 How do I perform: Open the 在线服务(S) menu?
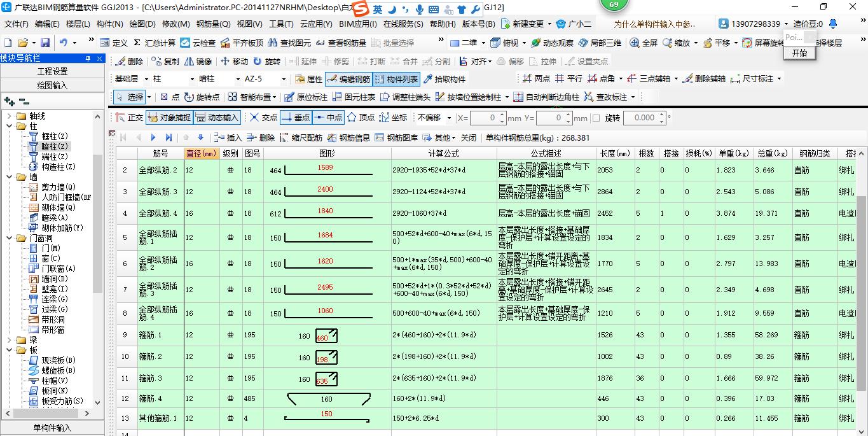coord(403,24)
